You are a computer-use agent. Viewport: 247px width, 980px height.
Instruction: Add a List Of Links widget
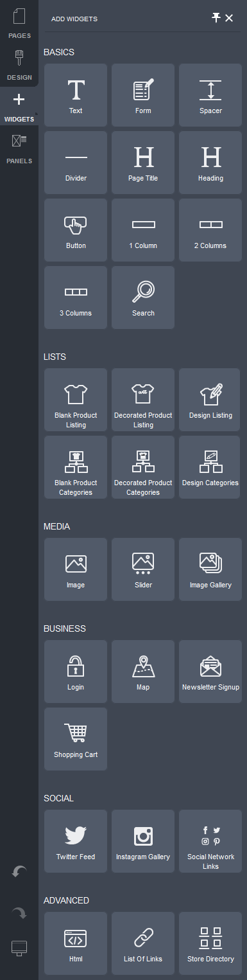click(143, 943)
